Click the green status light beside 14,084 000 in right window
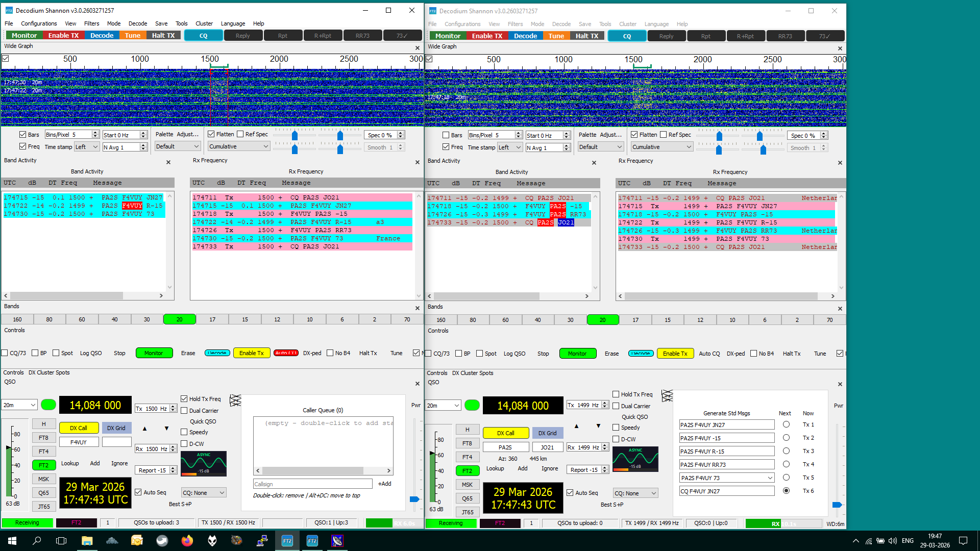Image resolution: width=980 pixels, height=551 pixels. click(x=472, y=405)
